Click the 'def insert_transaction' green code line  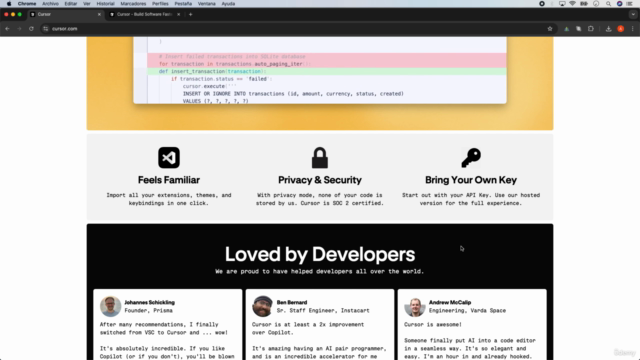coord(327,71)
